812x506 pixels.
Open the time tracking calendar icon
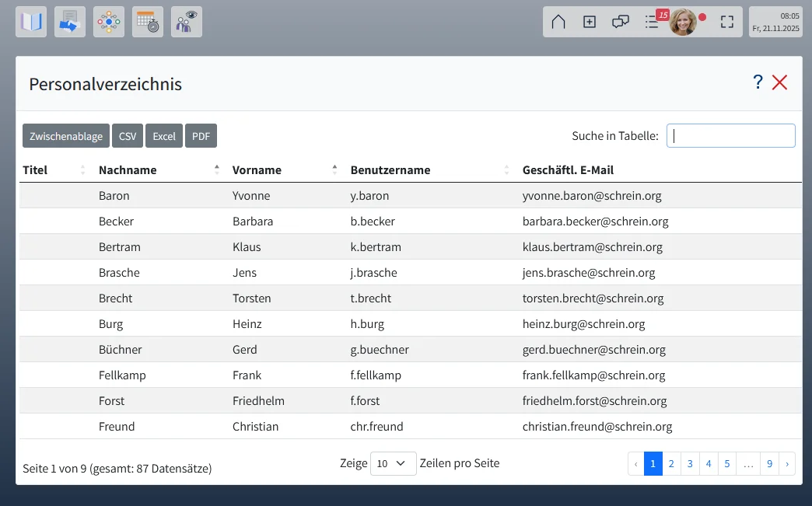pyautogui.click(x=147, y=21)
